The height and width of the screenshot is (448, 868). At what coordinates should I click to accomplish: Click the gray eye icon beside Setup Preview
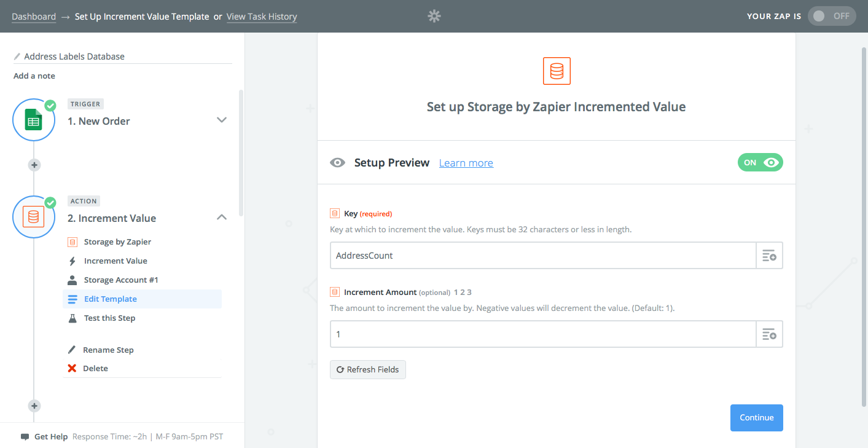[x=337, y=163]
